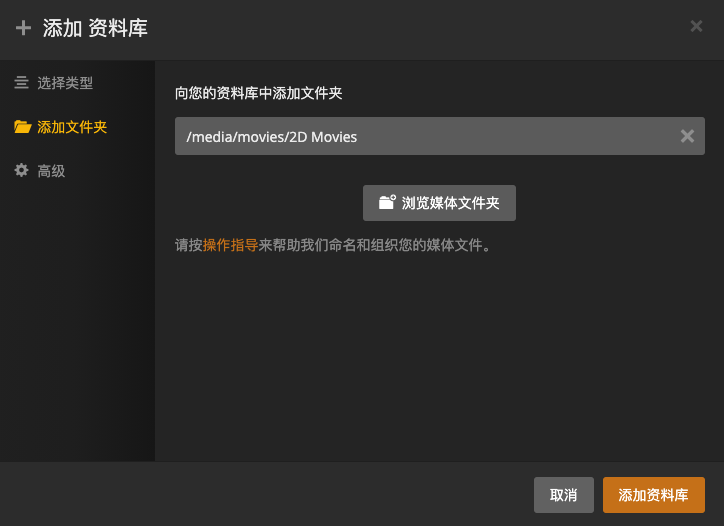The height and width of the screenshot is (526, 724).
Task: Open the 高级 settings section
Action: point(40,171)
